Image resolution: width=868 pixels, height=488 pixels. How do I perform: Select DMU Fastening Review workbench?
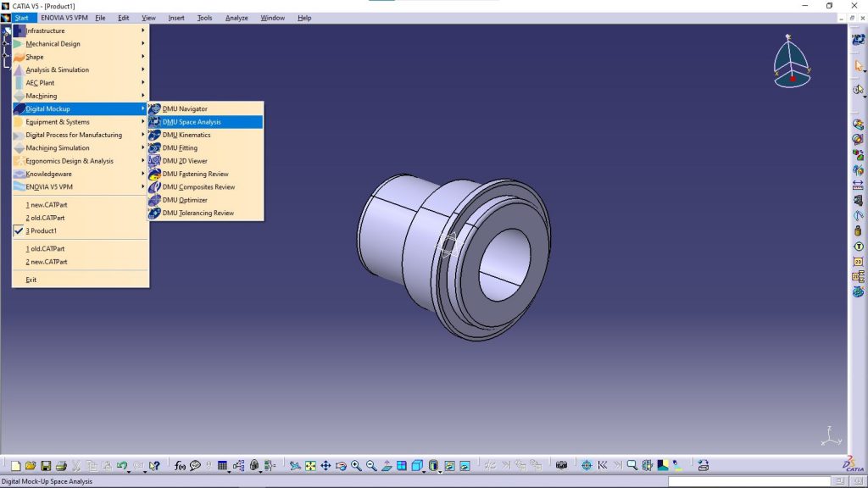[205, 174]
